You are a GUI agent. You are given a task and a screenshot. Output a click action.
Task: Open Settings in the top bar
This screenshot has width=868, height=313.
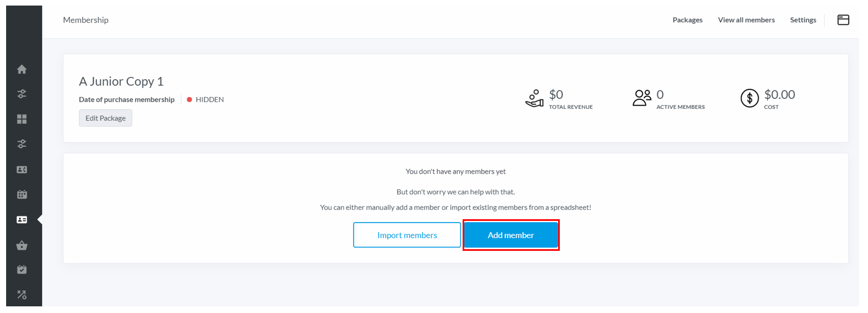803,20
